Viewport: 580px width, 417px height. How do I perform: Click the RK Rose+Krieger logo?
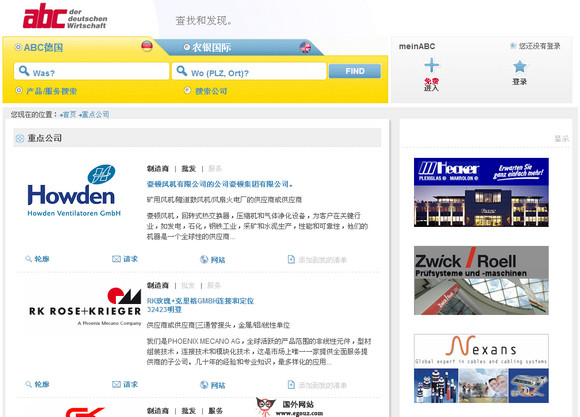click(x=85, y=306)
